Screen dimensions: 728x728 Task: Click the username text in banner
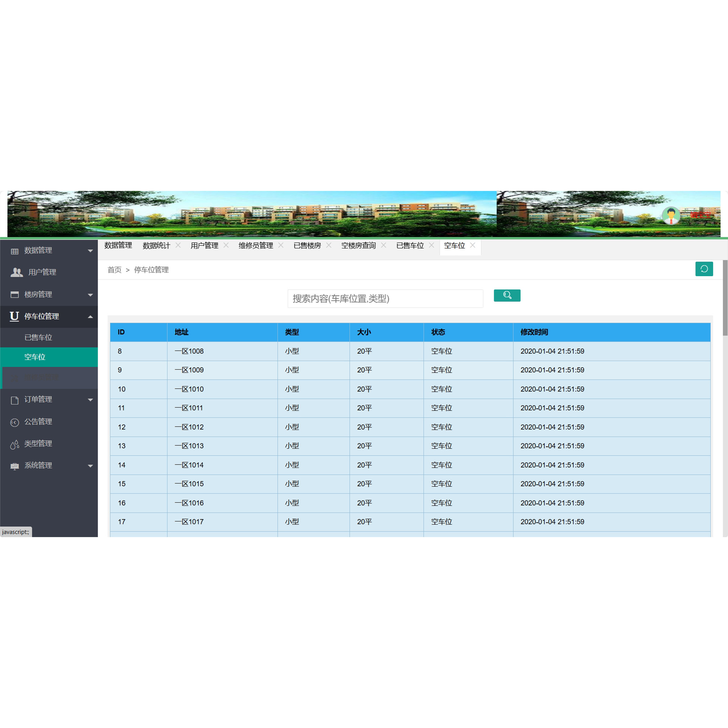pyautogui.click(x=701, y=215)
